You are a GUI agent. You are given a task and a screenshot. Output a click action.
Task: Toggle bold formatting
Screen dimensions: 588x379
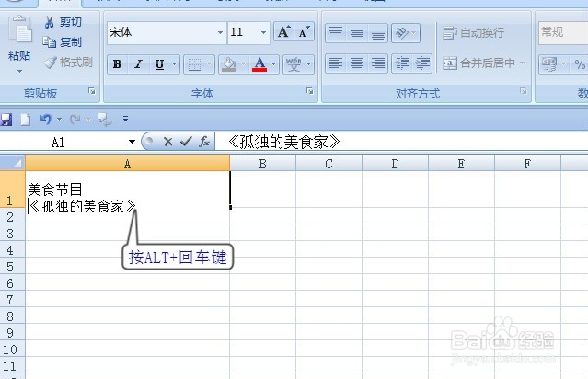(x=118, y=64)
